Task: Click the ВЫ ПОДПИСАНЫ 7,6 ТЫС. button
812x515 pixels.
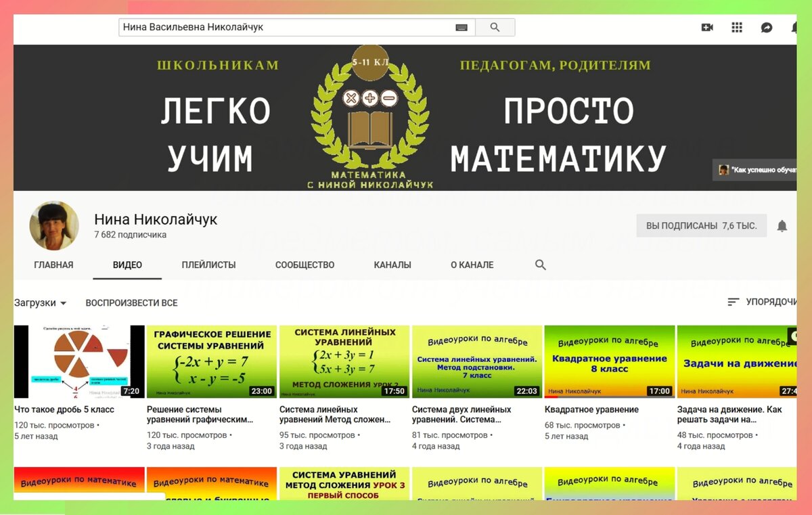Action: coord(701,226)
